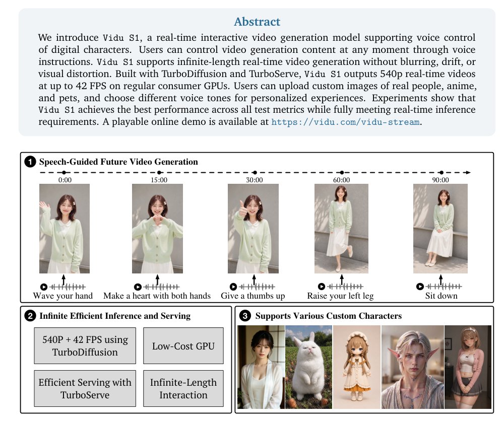Click the waveform icon above 'Give a thumbs up'
Screen dimensions: 504x423
[257, 287]
